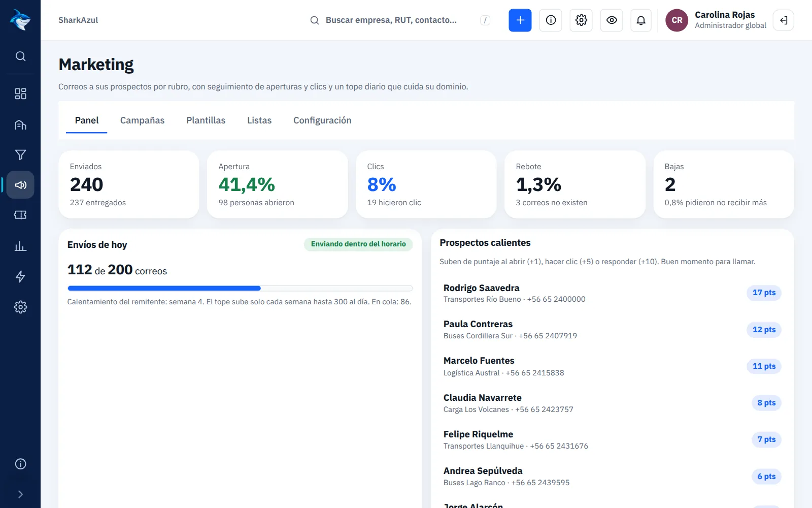Click the Rebote 1,3% stat card
This screenshot has height=508, width=812.
click(x=575, y=184)
